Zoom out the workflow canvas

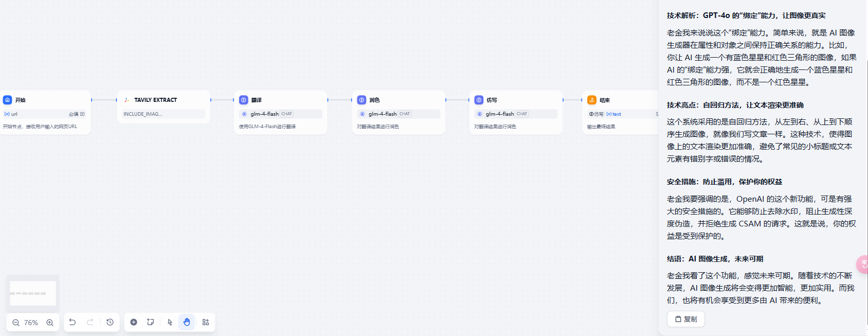pos(16,323)
